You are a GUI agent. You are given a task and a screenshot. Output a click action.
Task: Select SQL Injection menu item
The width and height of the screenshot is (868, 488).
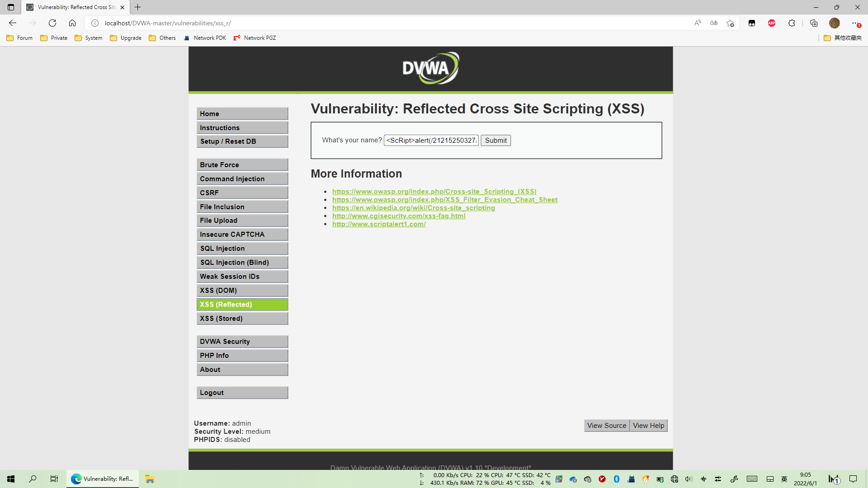[242, 249]
